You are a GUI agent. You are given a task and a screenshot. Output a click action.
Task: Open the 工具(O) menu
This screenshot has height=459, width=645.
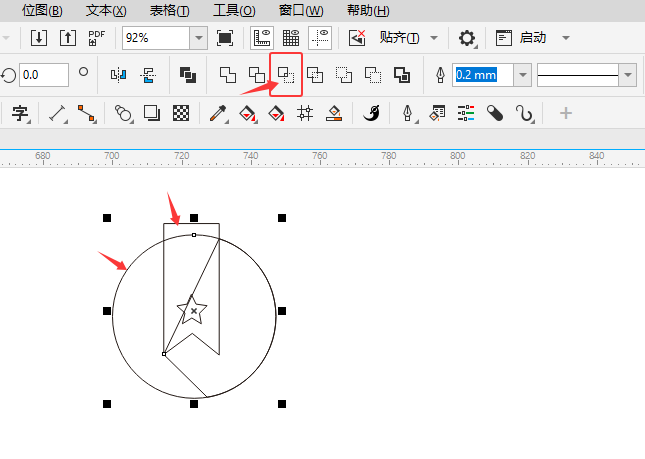point(234,10)
